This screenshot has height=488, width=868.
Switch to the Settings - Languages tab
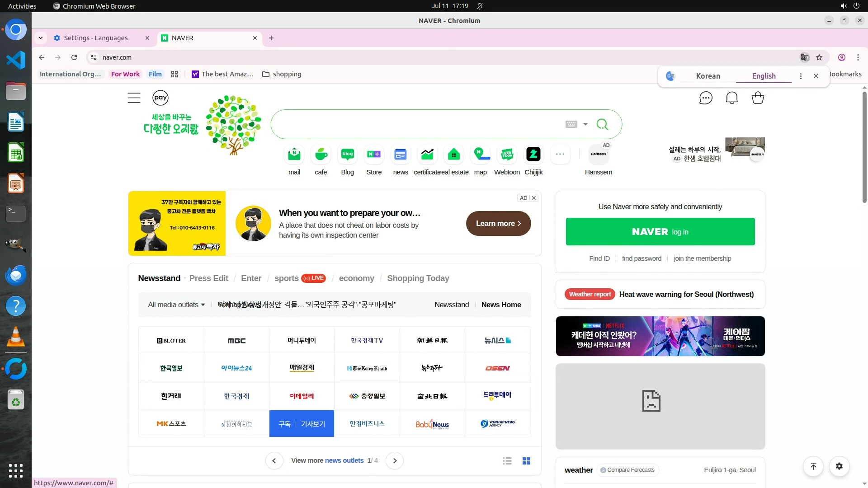pyautogui.click(x=96, y=38)
